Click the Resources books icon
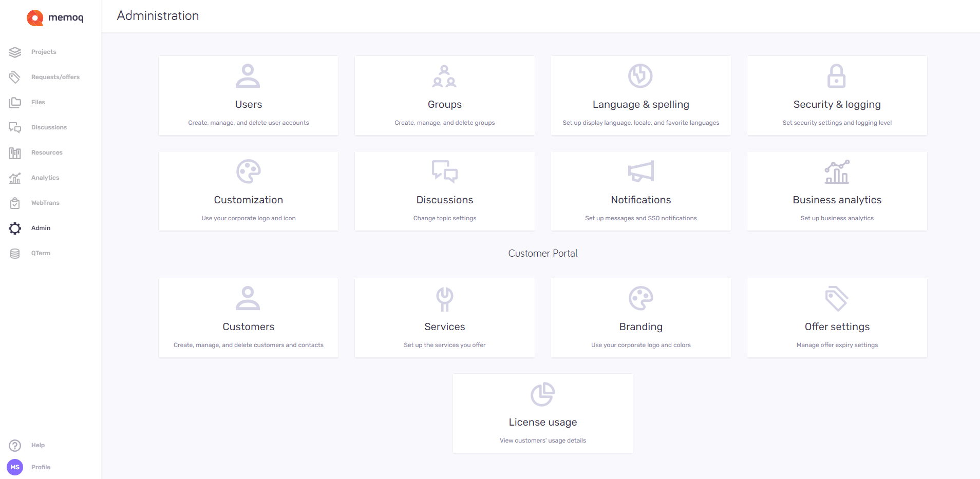Image resolution: width=980 pixels, height=479 pixels. point(15,152)
